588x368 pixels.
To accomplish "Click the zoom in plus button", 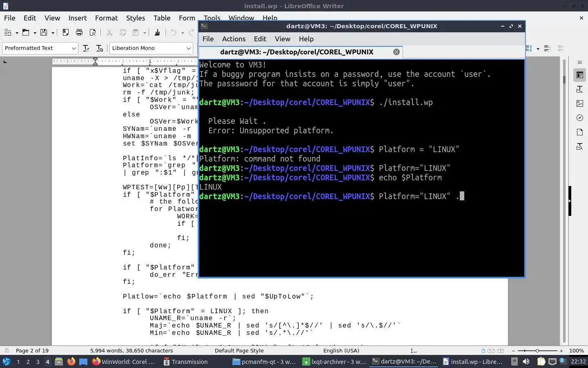I will pos(561,351).
